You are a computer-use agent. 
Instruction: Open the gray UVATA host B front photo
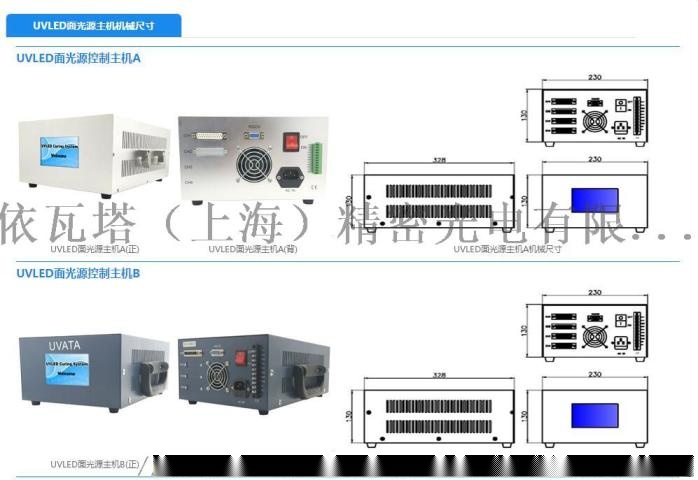pos(94,372)
